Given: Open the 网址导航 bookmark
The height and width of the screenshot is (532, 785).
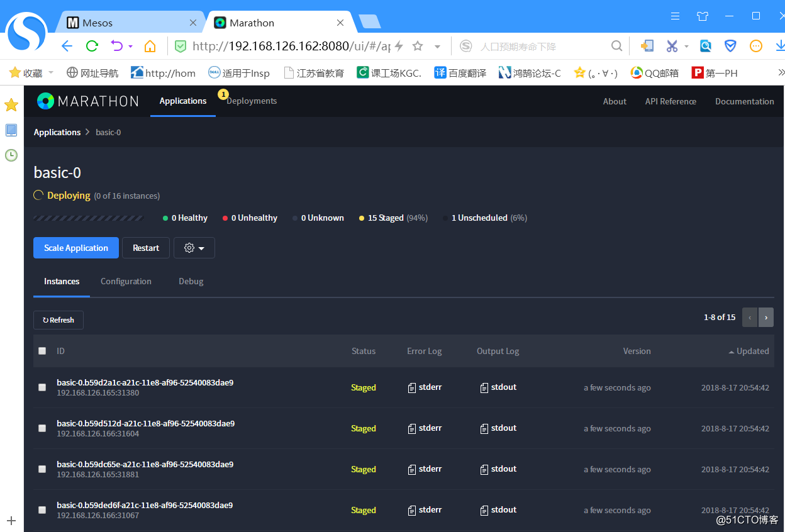Looking at the screenshot, I should point(92,73).
